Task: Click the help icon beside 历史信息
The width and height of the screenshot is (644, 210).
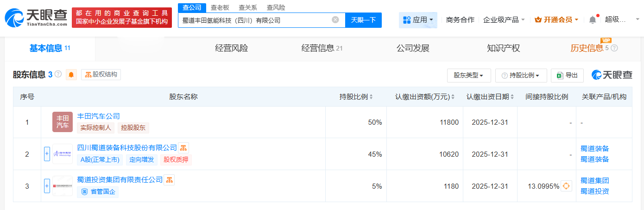Action: 614,48
